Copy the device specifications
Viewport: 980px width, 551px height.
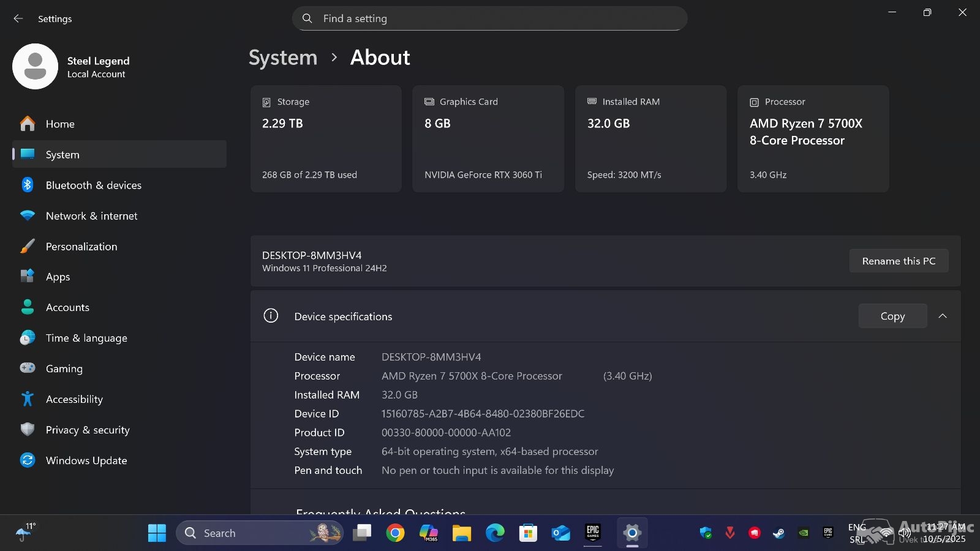[x=892, y=316]
